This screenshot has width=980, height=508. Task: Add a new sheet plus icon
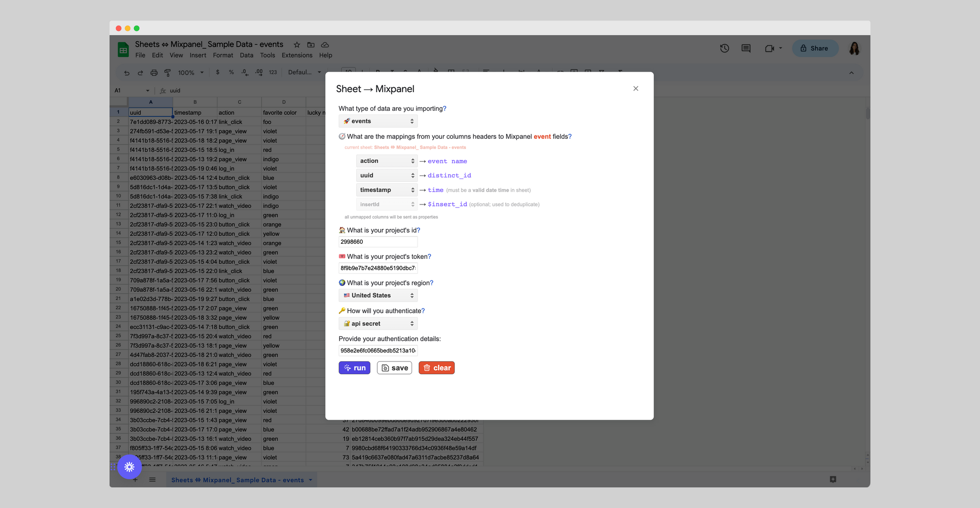tap(135, 480)
